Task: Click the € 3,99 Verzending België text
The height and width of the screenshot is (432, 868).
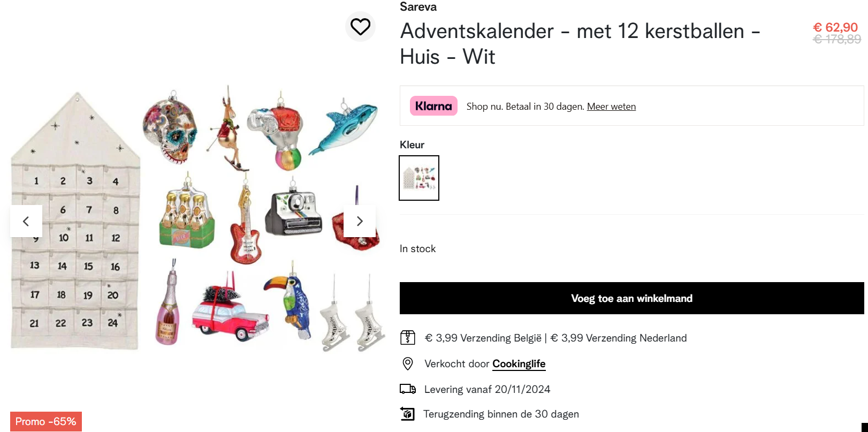Action: (483, 338)
